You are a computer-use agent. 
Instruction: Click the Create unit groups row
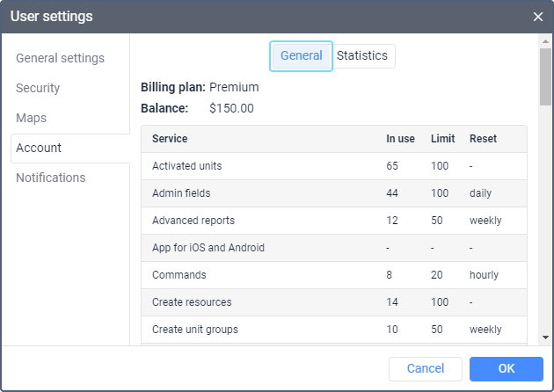click(333, 330)
